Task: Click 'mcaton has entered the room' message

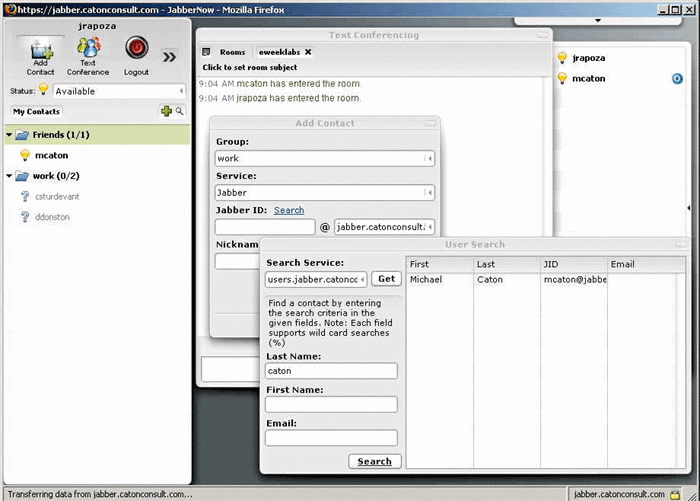Action: coord(298,84)
